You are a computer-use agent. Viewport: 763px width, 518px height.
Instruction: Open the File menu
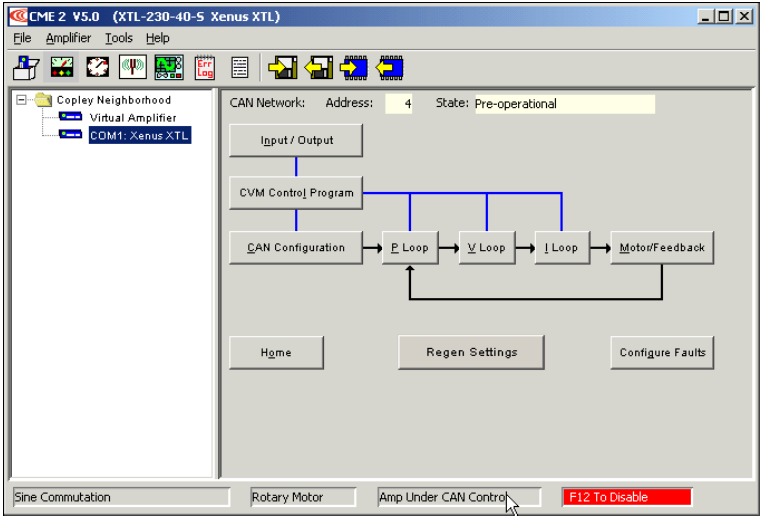point(22,38)
